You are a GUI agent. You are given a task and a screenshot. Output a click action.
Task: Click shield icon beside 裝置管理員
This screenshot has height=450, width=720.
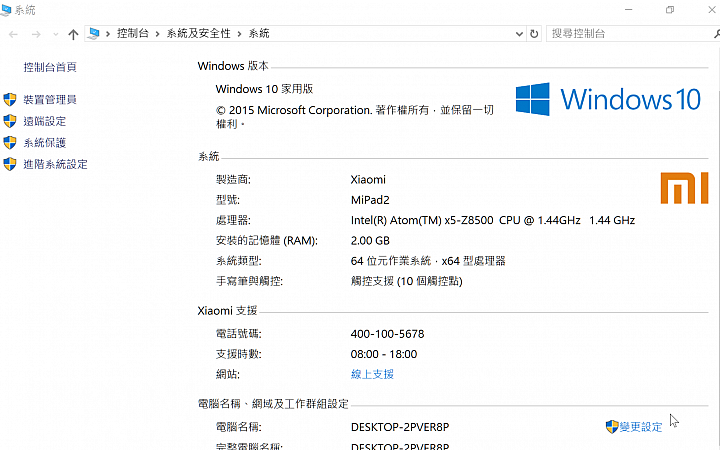coord(10,100)
